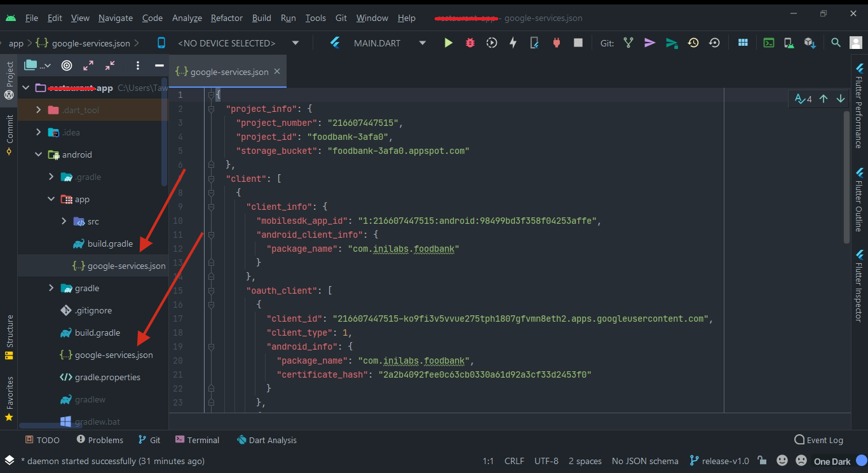Click the green Git push arrow with lock
Screen dimensions: 868x473
pyautogui.click(x=672, y=43)
